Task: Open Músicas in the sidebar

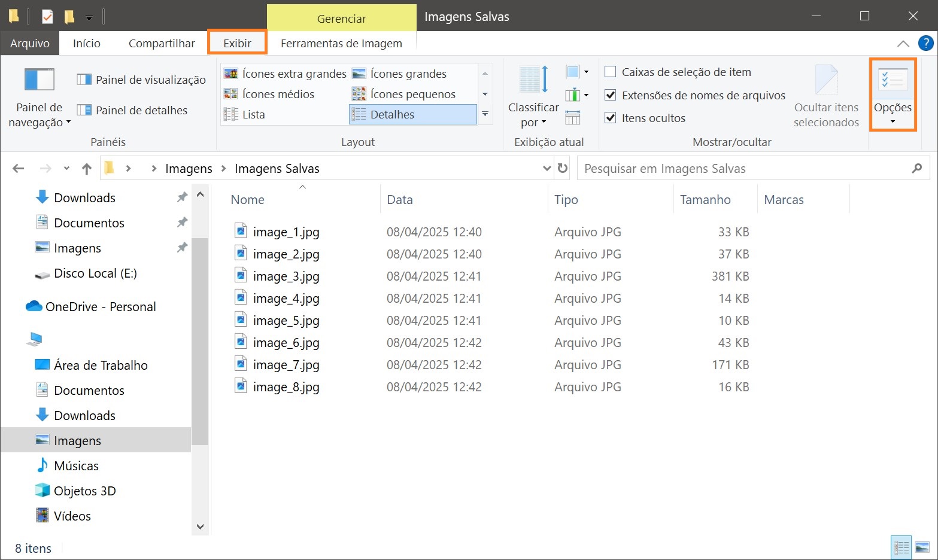Action: coord(76,465)
